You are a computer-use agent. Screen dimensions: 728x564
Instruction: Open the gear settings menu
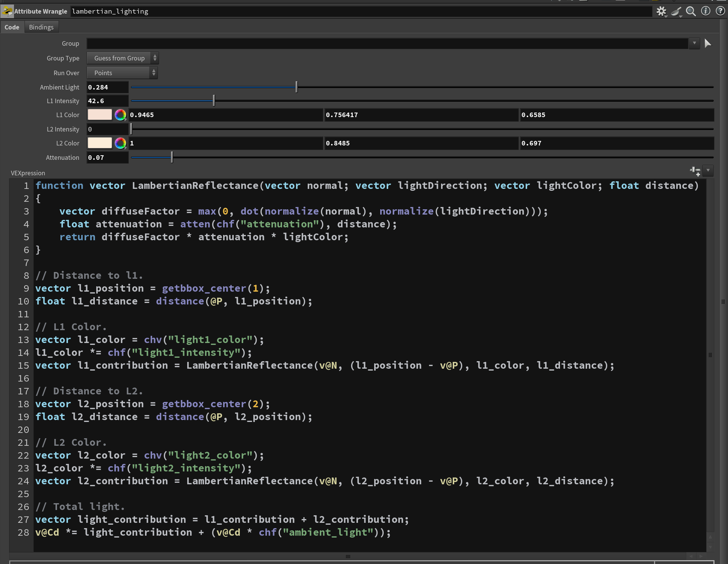click(661, 11)
